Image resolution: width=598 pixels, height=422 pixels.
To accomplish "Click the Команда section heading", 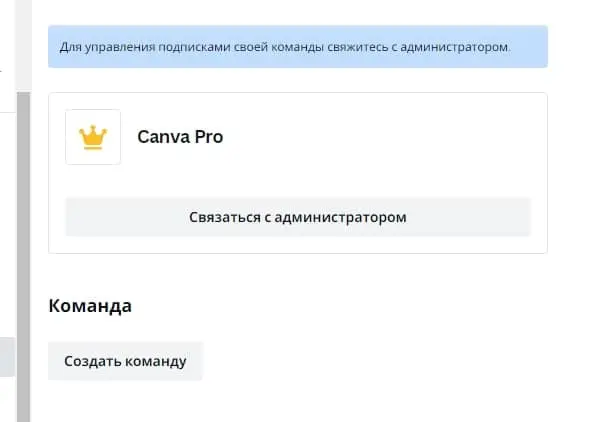I will click(90, 306).
